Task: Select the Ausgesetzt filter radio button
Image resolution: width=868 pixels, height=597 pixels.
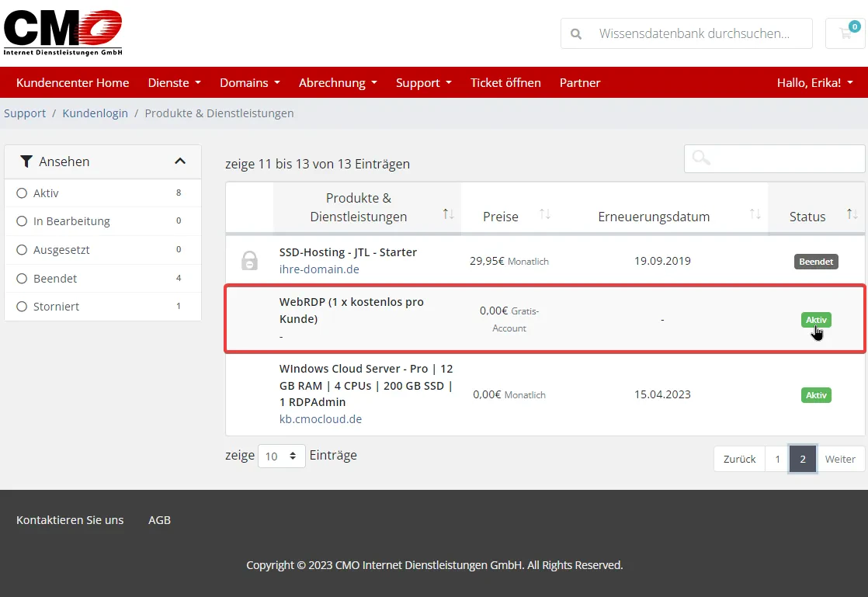Action: [22, 249]
